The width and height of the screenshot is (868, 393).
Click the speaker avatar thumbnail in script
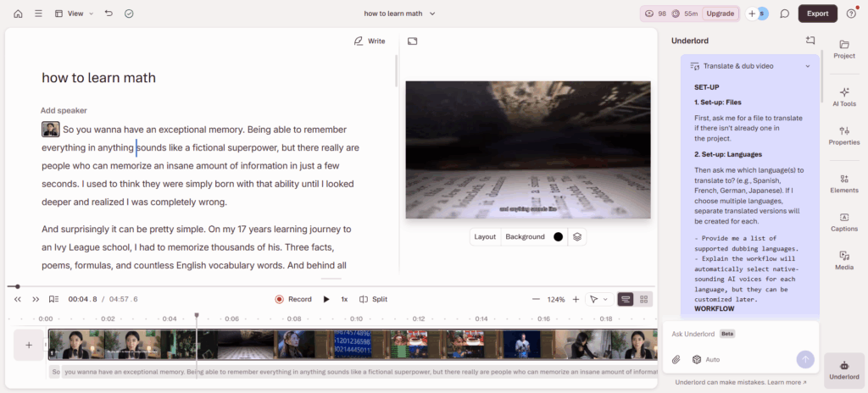[50, 130]
